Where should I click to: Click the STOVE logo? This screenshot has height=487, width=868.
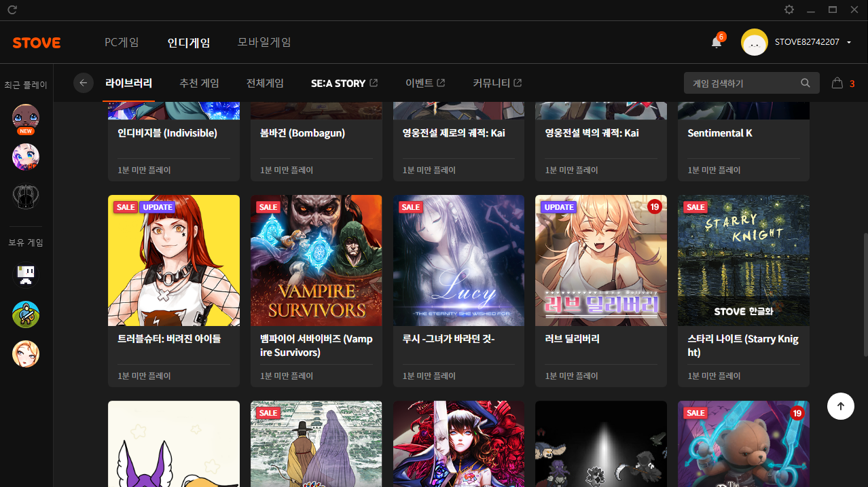pyautogui.click(x=37, y=43)
